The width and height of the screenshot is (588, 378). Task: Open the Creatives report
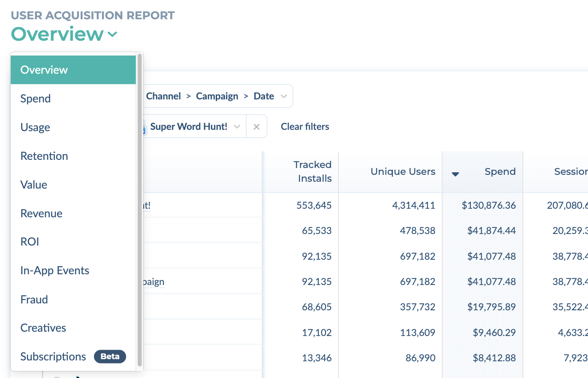pyautogui.click(x=73, y=328)
